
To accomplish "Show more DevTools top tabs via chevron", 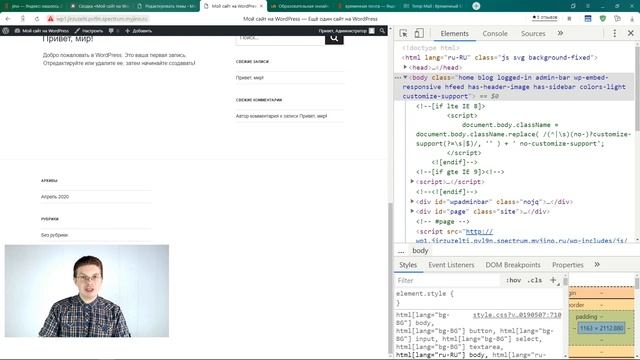I will [x=560, y=33].
